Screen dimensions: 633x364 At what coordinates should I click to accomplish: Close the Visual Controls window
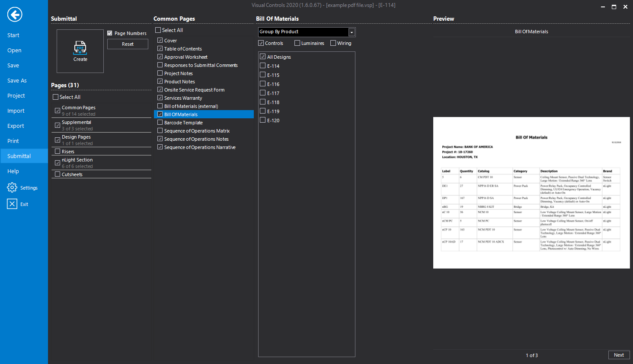(625, 7)
